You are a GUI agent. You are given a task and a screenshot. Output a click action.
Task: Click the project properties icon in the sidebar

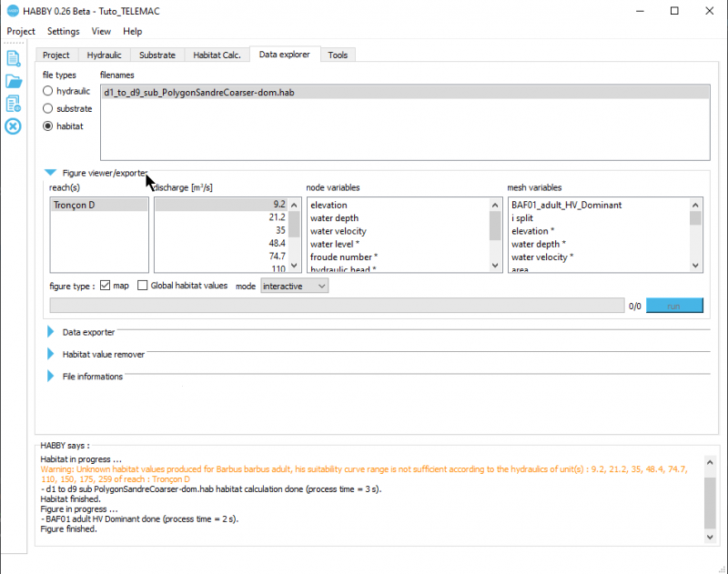(x=13, y=103)
